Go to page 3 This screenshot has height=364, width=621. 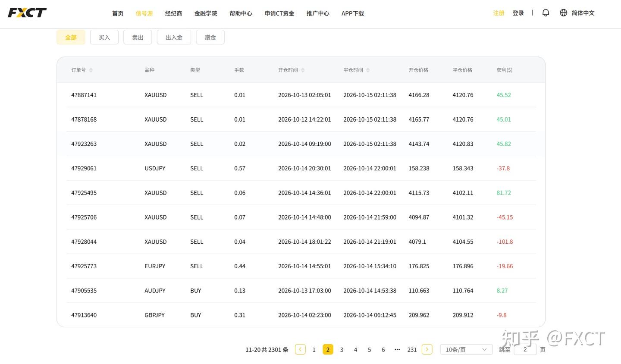(342, 349)
